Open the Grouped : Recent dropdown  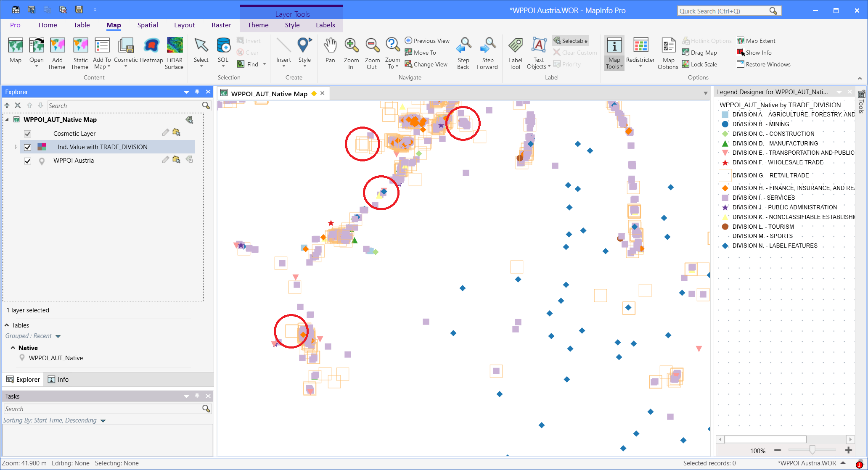(58, 336)
